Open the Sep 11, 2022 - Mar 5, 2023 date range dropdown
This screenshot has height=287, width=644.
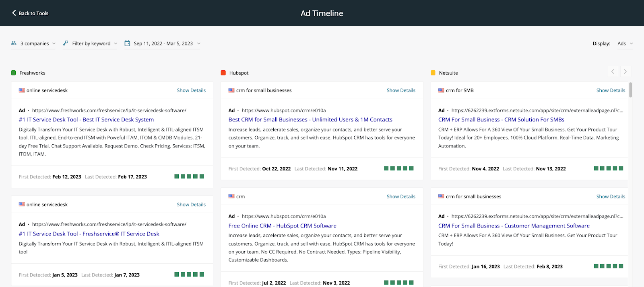coord(163,43)
